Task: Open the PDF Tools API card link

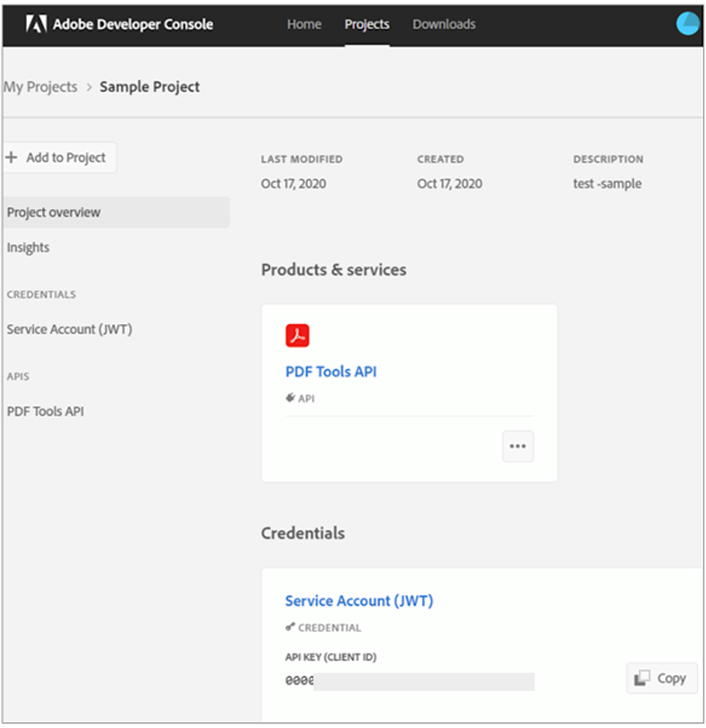Action: pyautogui.click(x=331, y=372)
